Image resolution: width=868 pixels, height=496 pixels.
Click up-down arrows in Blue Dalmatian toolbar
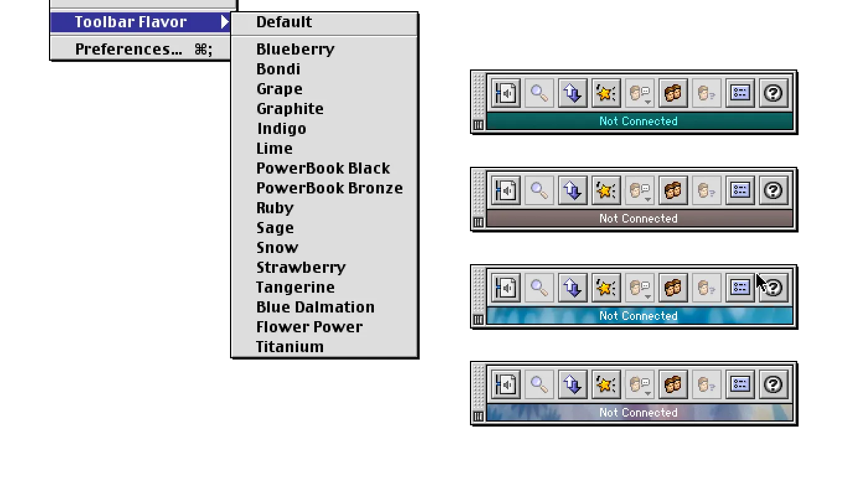click(x=573, y=288)
